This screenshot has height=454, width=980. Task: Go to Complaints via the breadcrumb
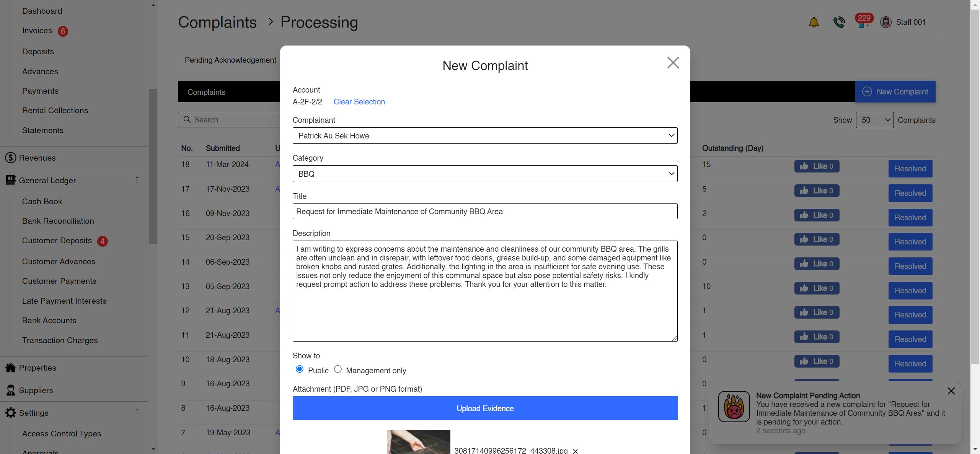tap(217, 22)
